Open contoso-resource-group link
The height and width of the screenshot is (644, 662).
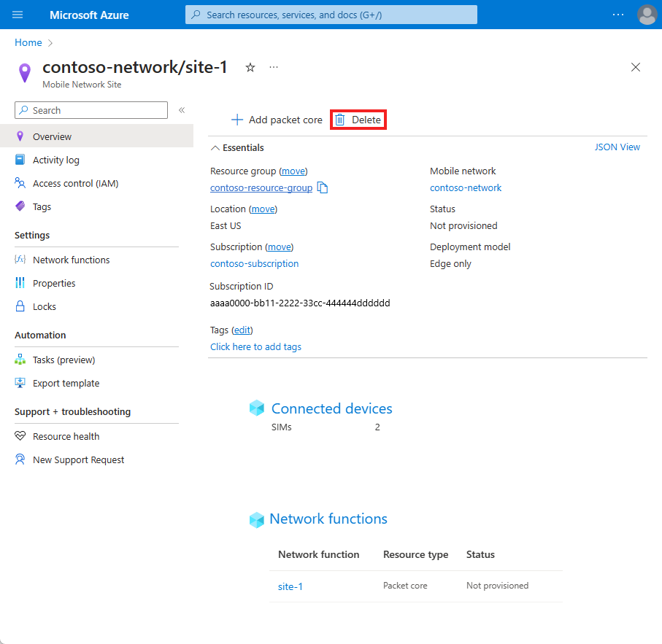point(261,187)
